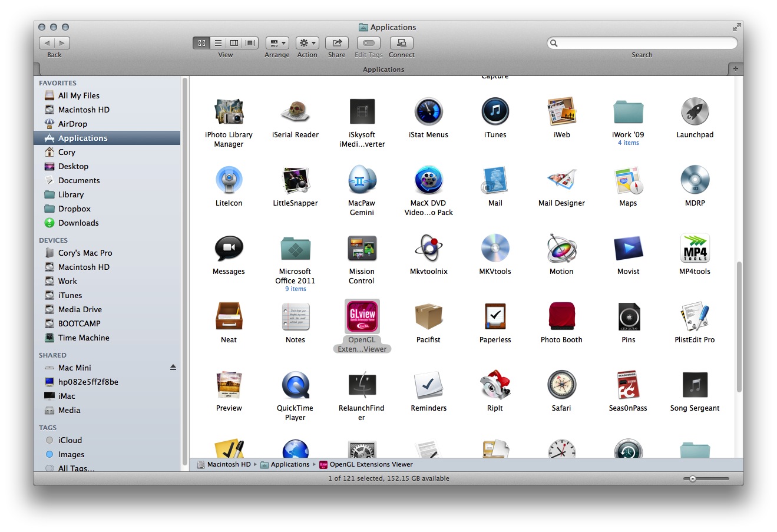Go forward with the right arrow button
This screenshot has width=777, height=532.
click(x=62, y=43)
